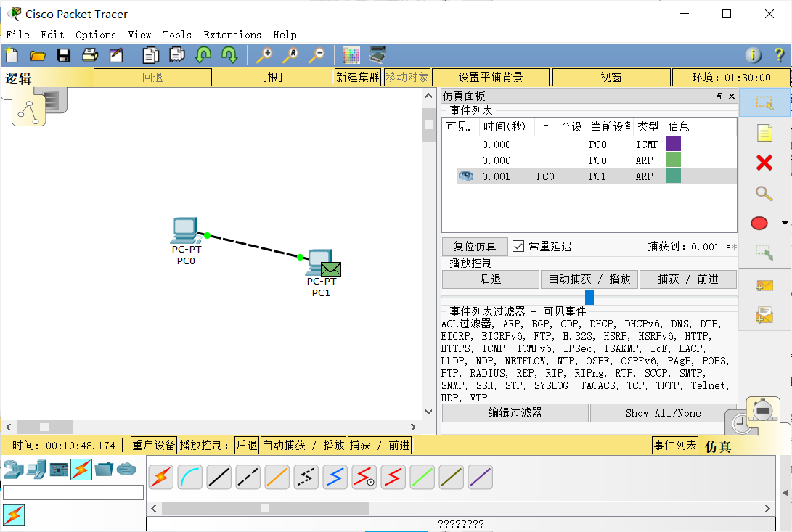This screenshot has width=792, height=532.
Task: Select the orange fiber cable
Action: pos(277,477)
